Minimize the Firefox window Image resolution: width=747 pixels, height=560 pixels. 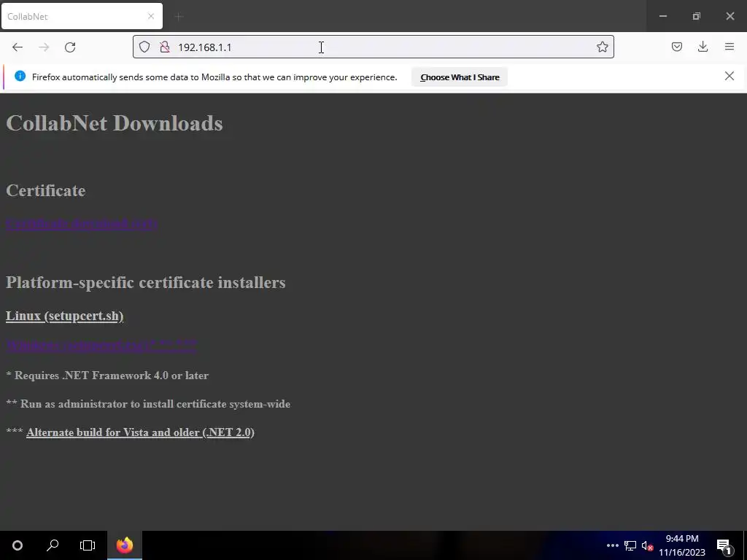coord(662,16)
